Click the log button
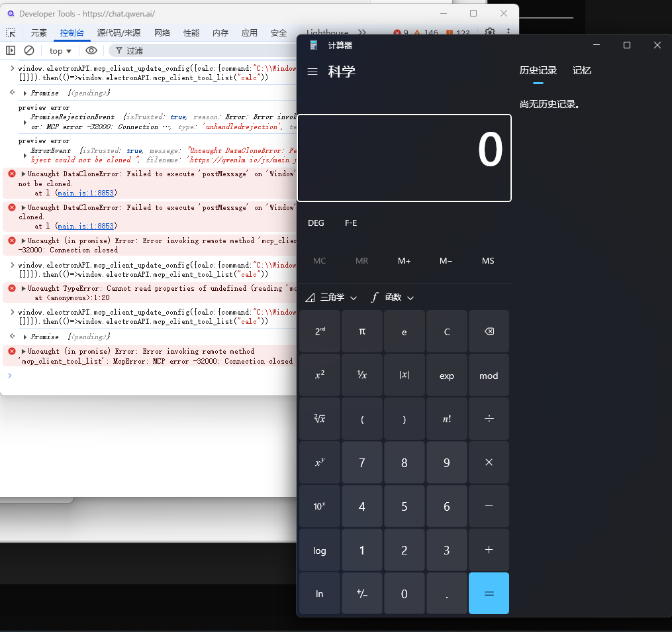Screen dimensions: 672x632 320,550
